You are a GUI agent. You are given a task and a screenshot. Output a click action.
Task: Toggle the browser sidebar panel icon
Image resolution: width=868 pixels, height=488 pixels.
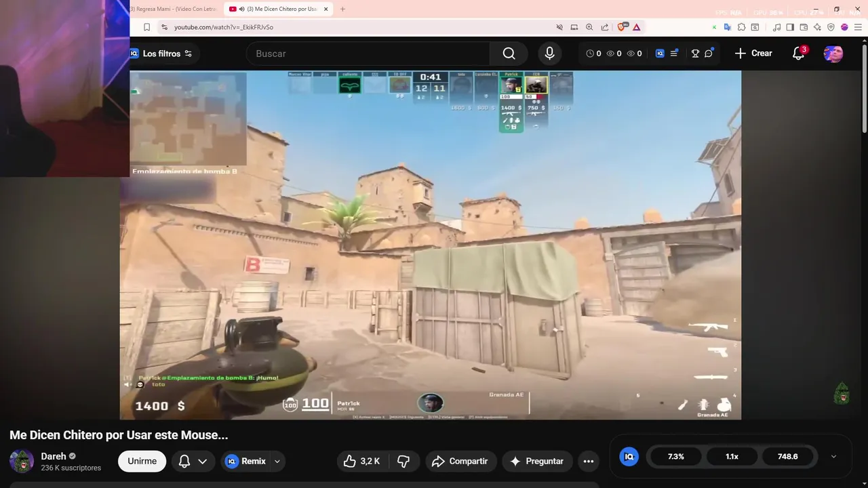click(791, 27)
